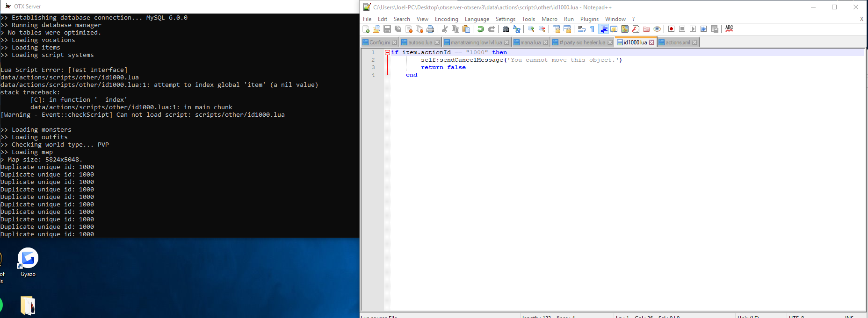Close the mana.lua tab
868x318 pixels.
[x=545, y=42]
